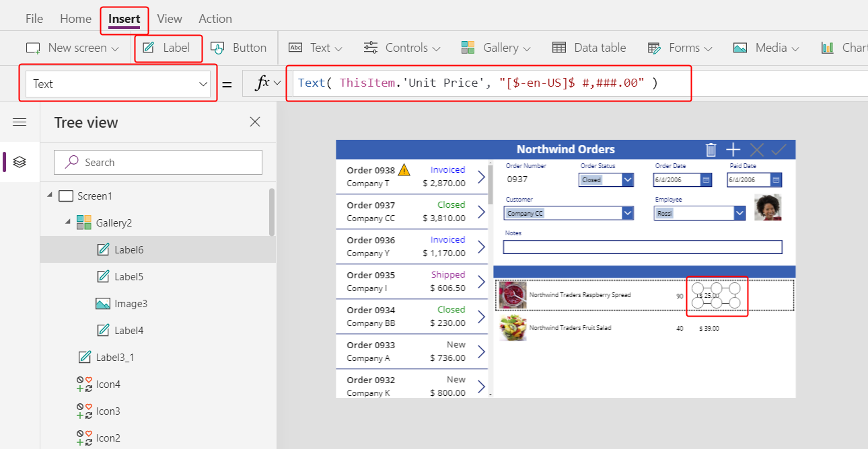Select Icon4 in the tree
The image size is (868, 449).
click(108, 384)
